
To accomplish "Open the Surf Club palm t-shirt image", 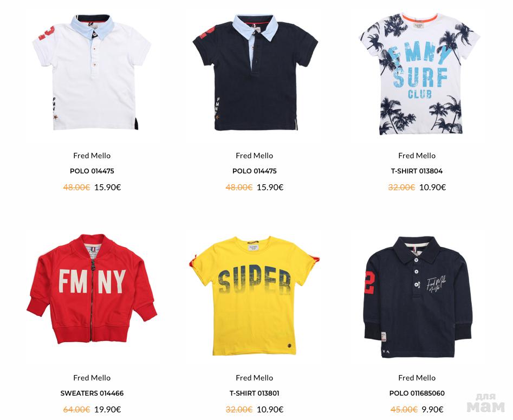I will pyautogui.click(x=419, y=74).
